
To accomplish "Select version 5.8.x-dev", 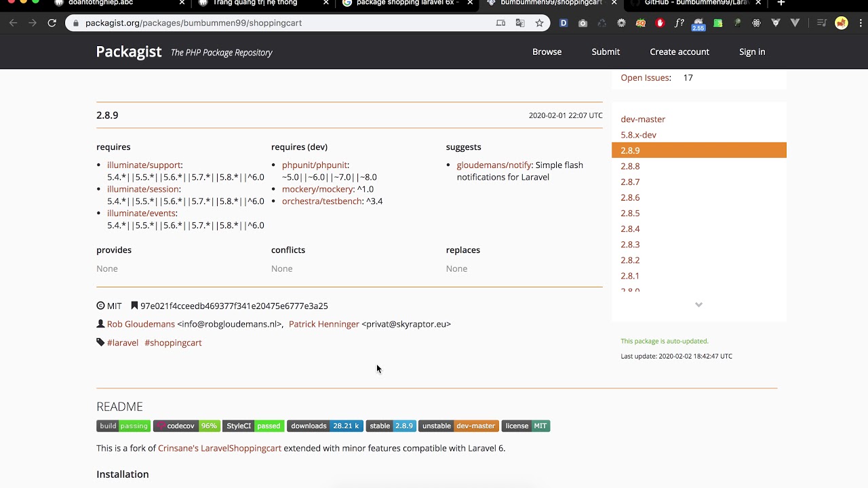I will click(x=638, y=135).
